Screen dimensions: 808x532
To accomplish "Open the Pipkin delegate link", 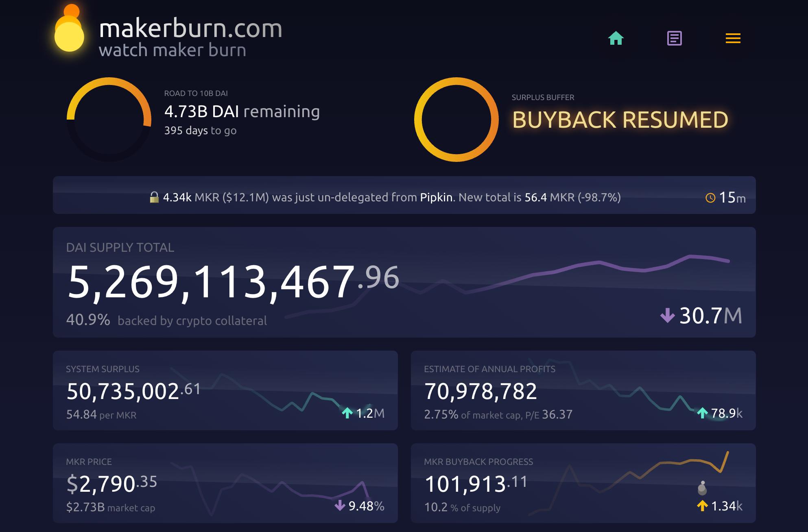I will tap(436, 197).
